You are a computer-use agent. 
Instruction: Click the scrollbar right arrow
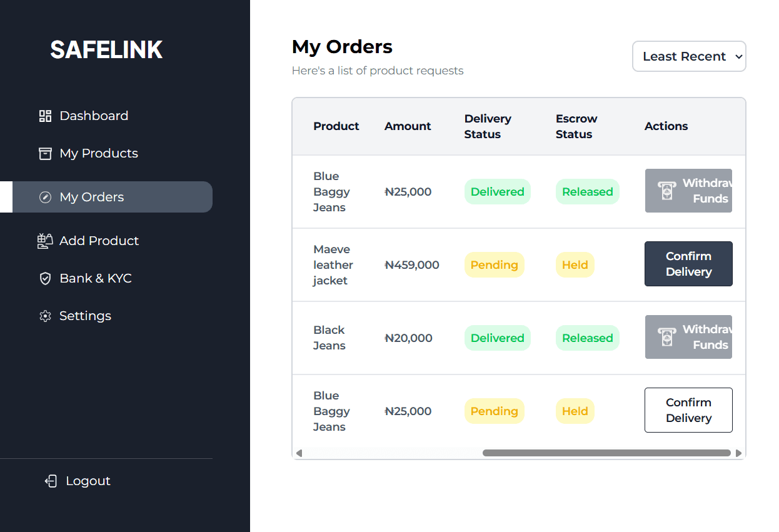(x=738, y=453)
